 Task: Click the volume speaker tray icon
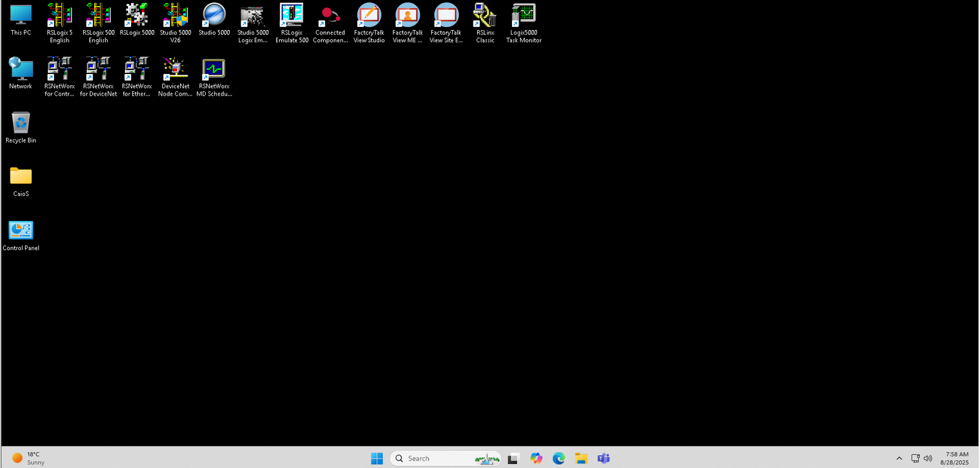pos(928,458)
